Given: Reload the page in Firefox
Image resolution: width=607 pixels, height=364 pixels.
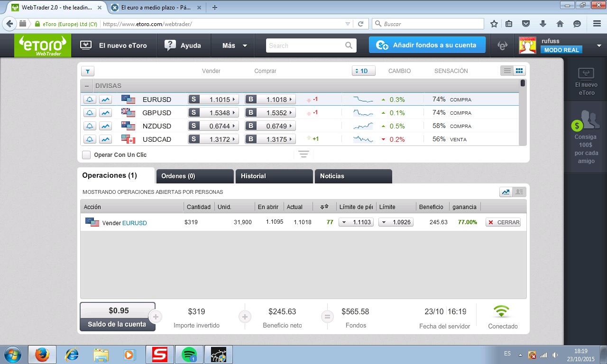Looking at the screenshot, I should [x=360, y=24].
